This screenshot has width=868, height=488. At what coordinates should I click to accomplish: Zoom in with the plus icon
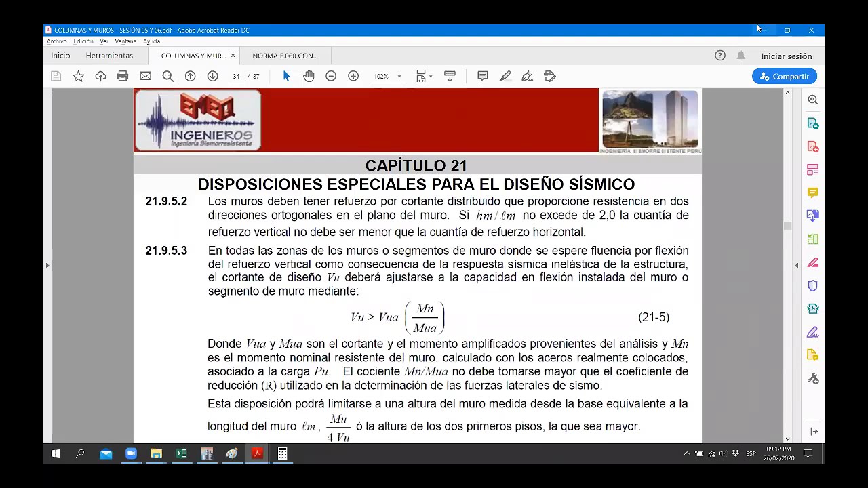[353, 77]
